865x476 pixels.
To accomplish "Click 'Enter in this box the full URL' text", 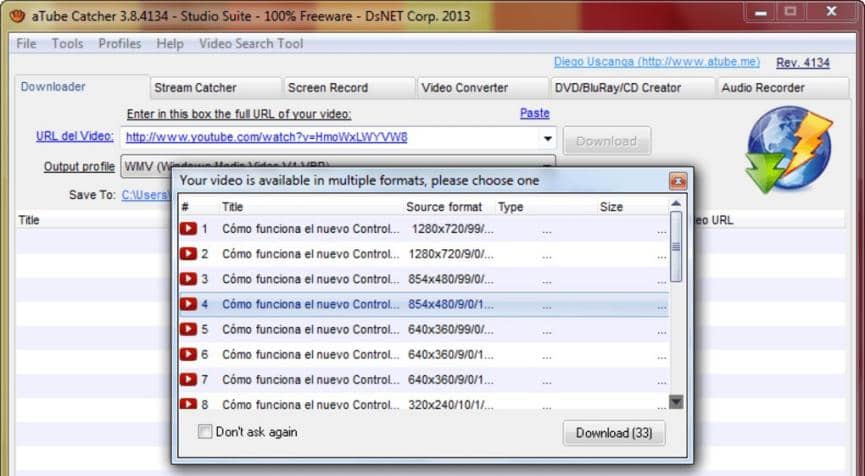I will tap(238, 114).
